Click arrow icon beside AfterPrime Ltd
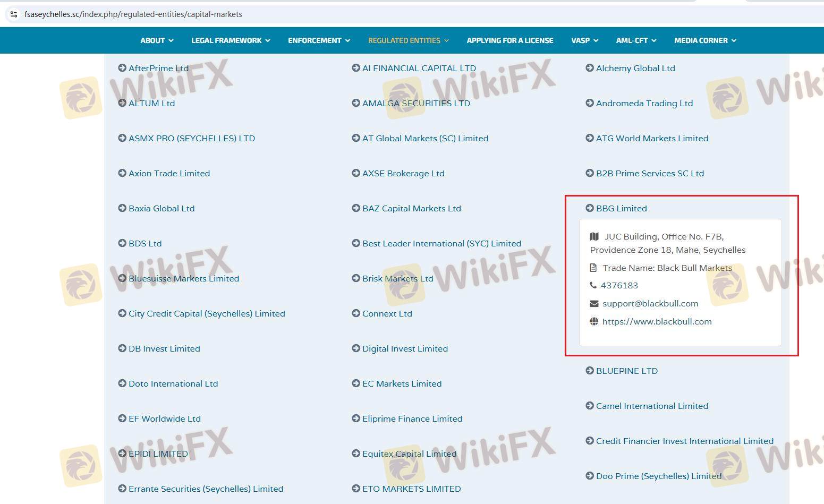 click(122, 68)
